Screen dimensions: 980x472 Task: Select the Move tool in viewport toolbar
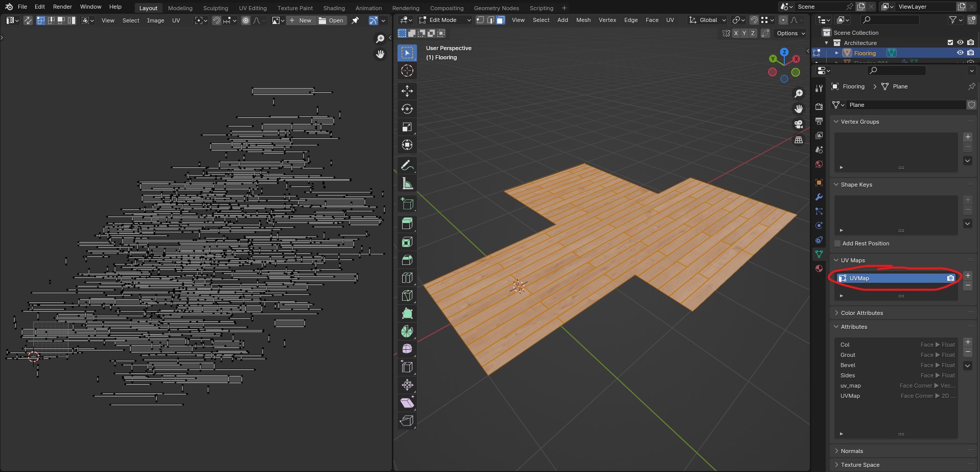(x=407, y=91)
